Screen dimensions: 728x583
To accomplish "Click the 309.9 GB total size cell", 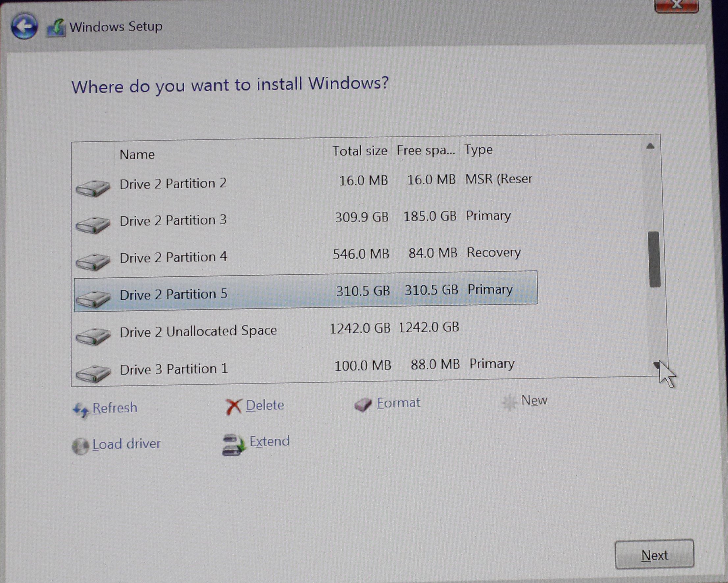I will 362,217.
